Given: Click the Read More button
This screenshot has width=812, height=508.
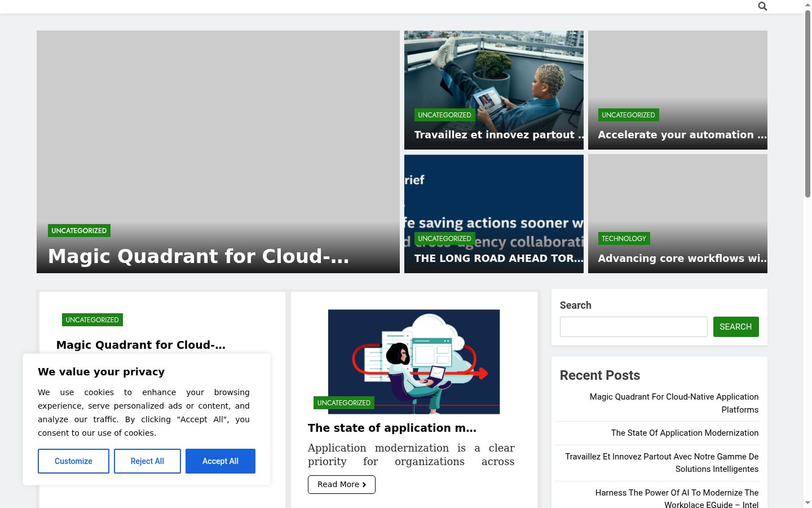Looking at the screenshot, I should click(x=342, y=484).
